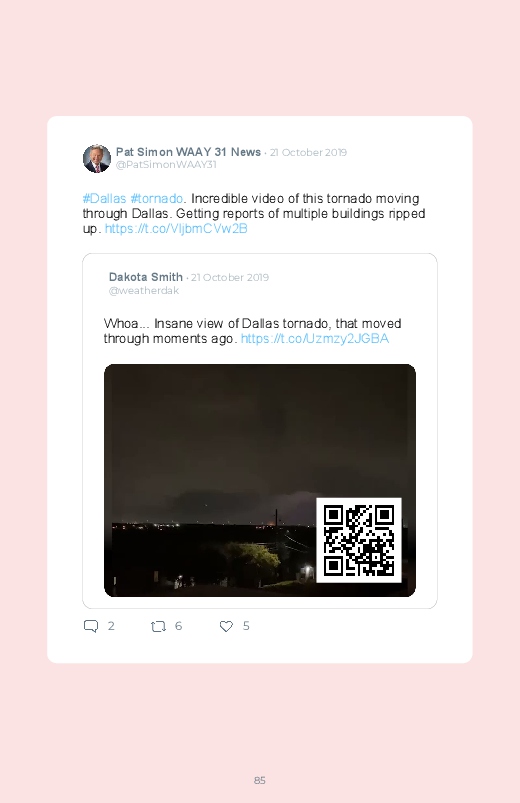Click the heart like icon

(226, 626)
